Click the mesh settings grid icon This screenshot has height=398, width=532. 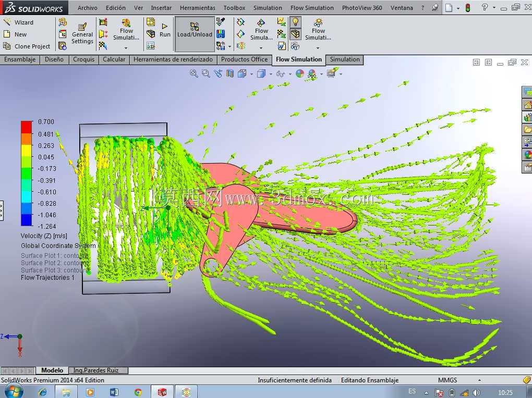click(x=151, y=22)
